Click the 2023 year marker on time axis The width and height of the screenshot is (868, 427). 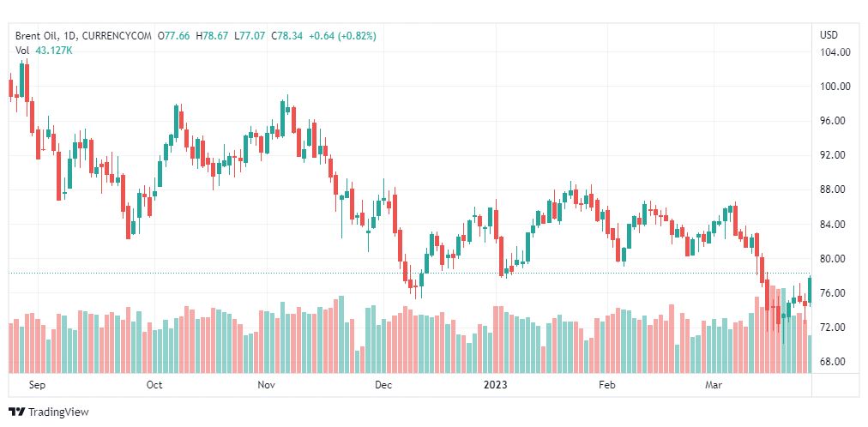coord(496,385)
